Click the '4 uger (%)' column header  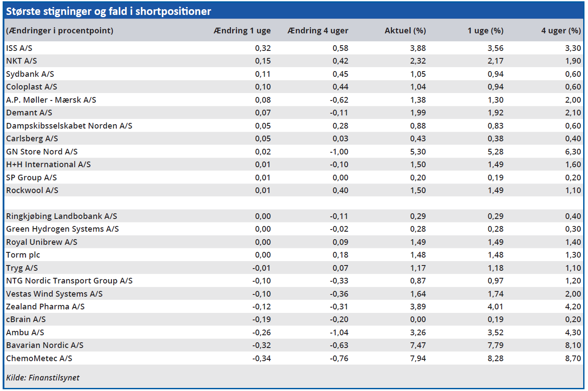pos(561,31)
